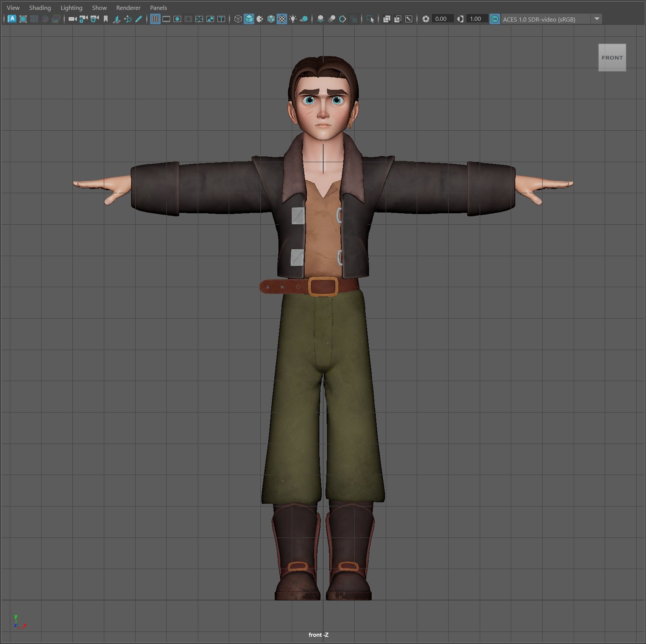The width and height of the screenshot is (646, 644).
Task: Click the frame-selection square icon
Action: [23, 19]
